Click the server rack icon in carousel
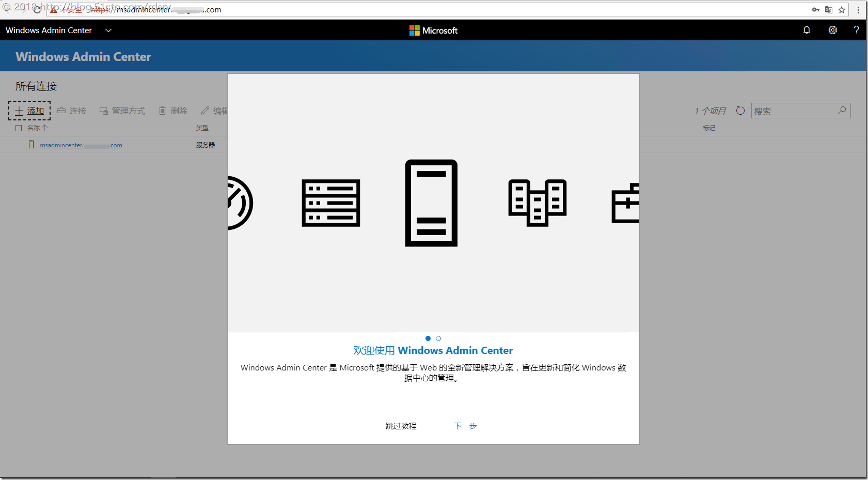 point(331,203)
